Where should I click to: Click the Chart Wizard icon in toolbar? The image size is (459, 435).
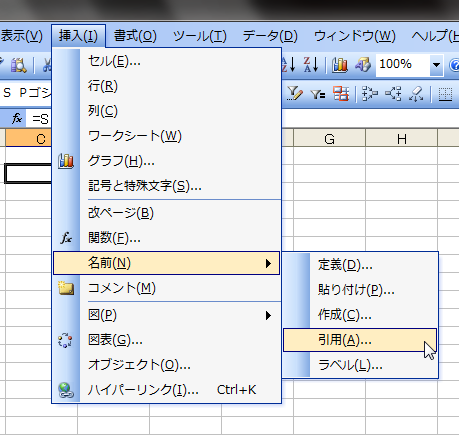[x=339, y=64]
